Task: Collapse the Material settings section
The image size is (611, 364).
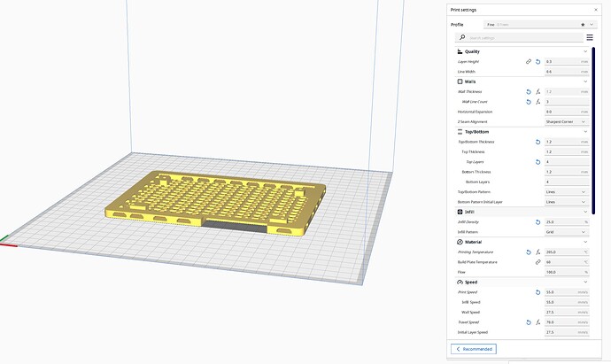Action: (585, 242)
